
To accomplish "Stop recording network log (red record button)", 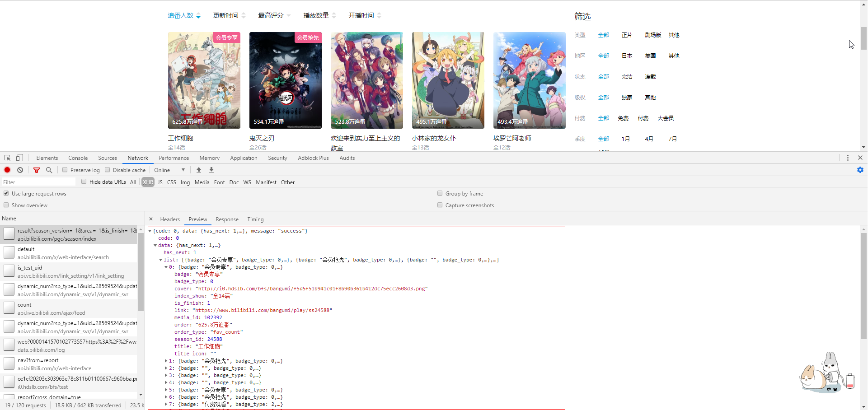I will [7, 170].
